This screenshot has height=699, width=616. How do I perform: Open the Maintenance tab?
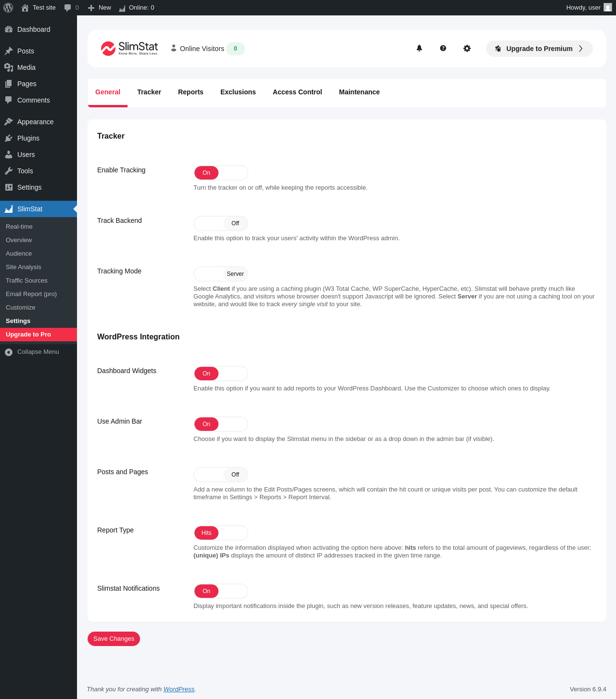[x=359, y=92]
